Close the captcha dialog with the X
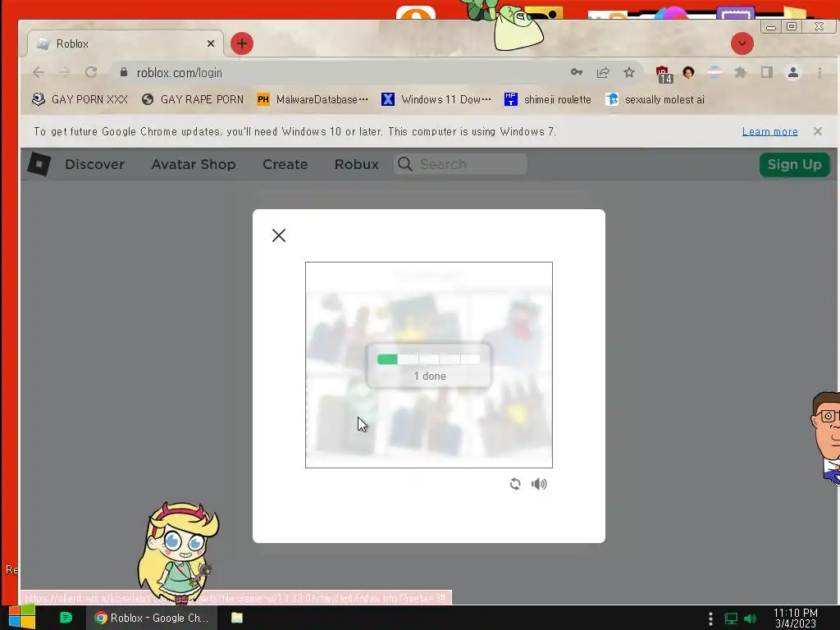This screenshot has height=630, width=840. 279,235
